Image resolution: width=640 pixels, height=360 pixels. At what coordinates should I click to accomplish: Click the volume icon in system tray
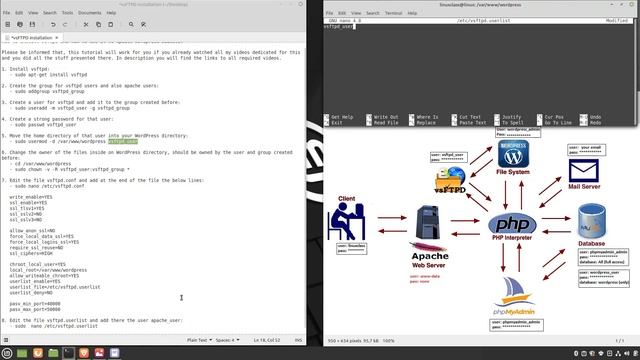(627, 353)
